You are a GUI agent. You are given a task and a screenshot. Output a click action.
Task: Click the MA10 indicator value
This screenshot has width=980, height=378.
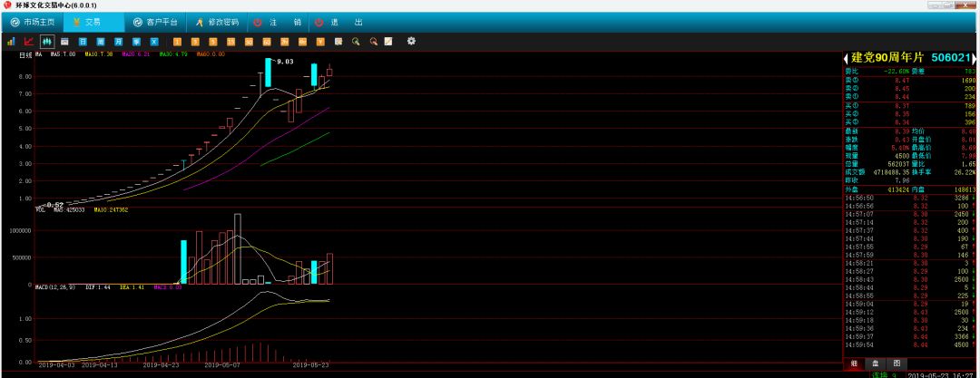99,54
